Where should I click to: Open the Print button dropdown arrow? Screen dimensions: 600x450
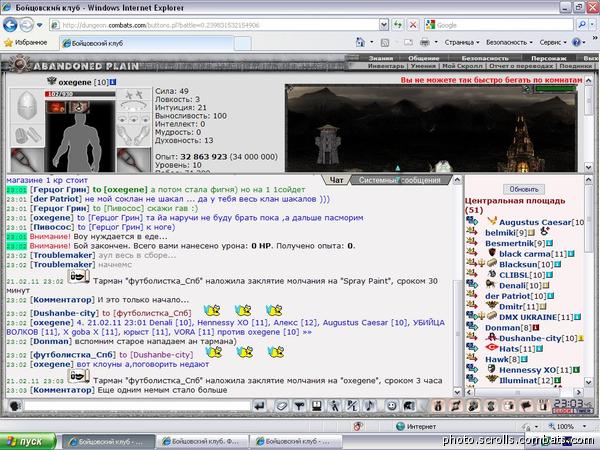coord(436,42)
